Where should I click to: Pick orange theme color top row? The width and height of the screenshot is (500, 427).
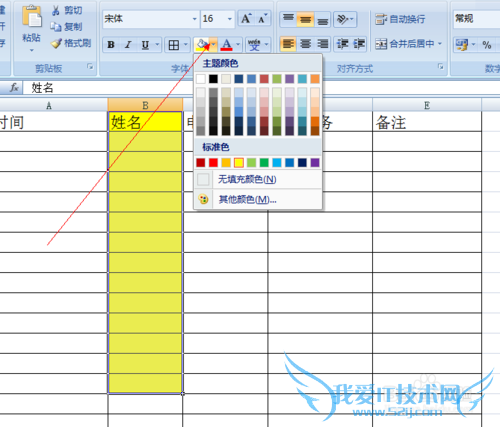click(x=315, y=79)
